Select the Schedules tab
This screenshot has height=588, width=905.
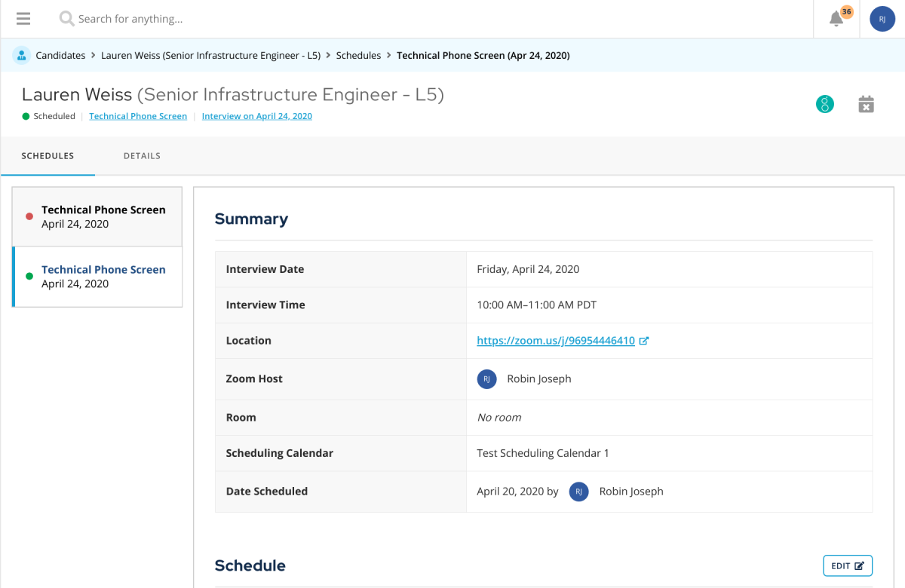click(x=48, y=156)
